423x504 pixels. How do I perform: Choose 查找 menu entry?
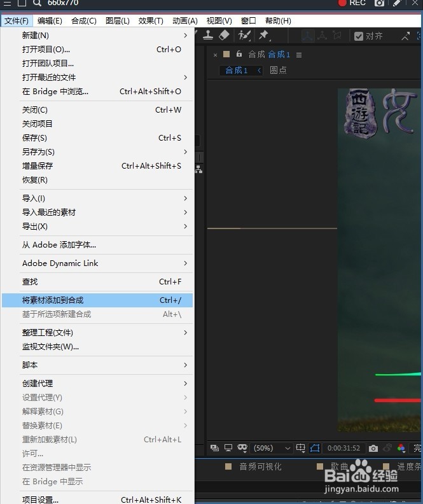tap(97, 282)
